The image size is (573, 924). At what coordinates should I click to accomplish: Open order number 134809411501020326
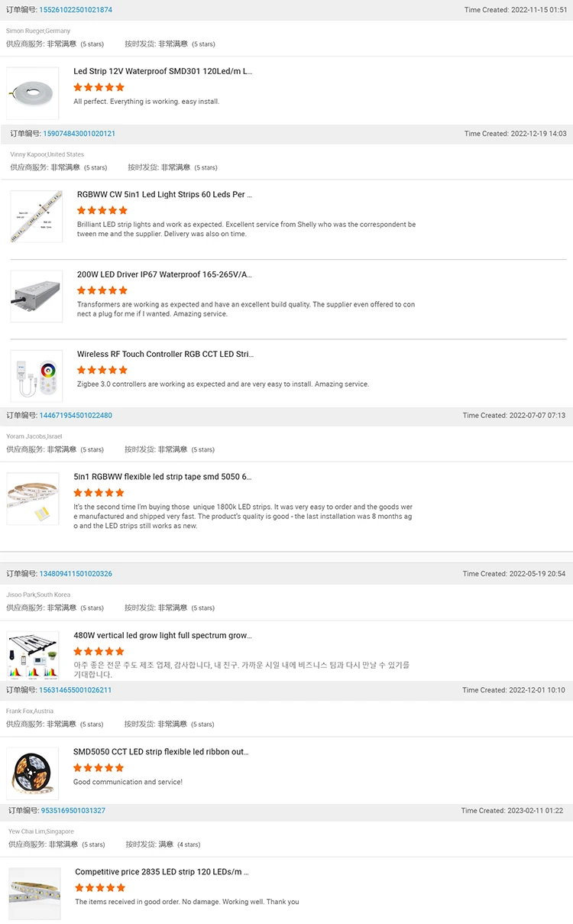pos(76,574)
